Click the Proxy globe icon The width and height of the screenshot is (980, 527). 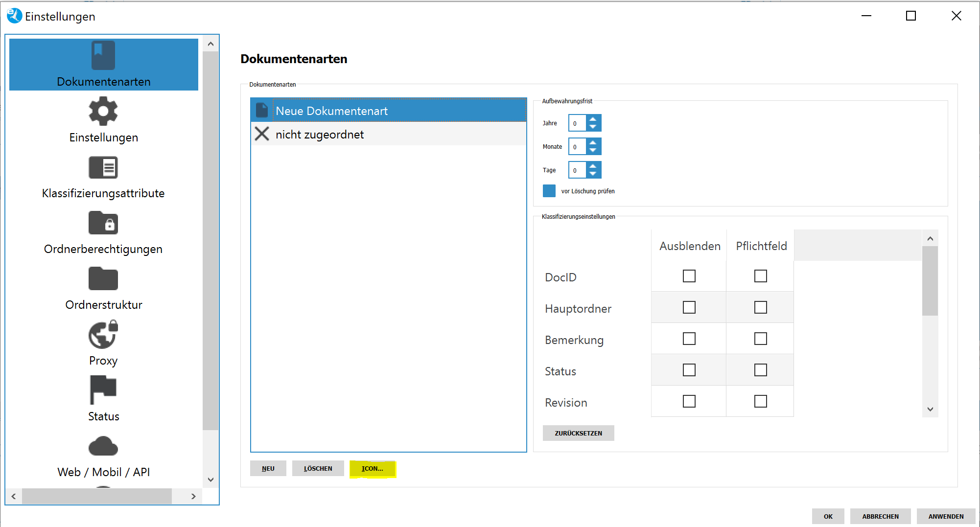(x=103, y=335)
